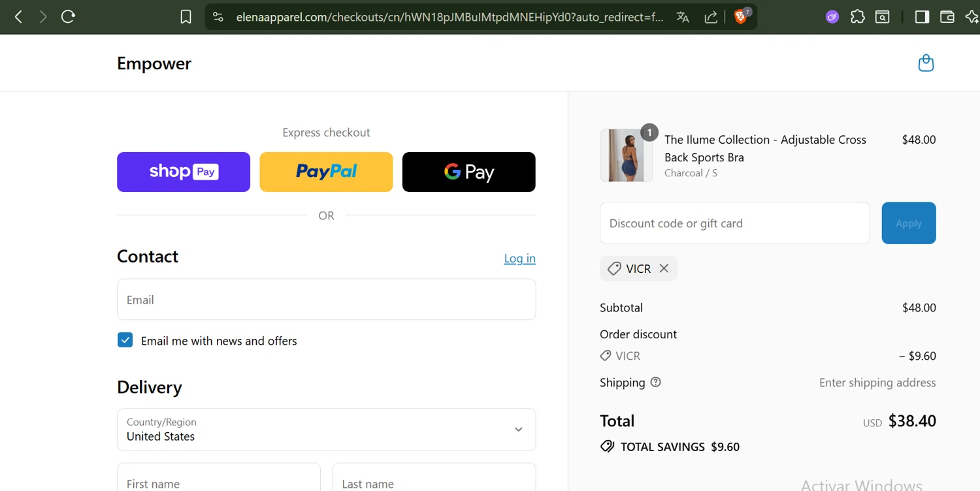Click the browser forward arrow
Image resolution: width=980 pixels, height=491 pixels.
(43, 17)
